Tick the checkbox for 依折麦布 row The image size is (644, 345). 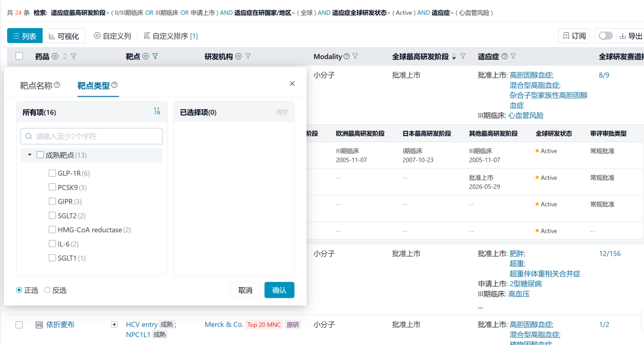[x=19, y=325]
